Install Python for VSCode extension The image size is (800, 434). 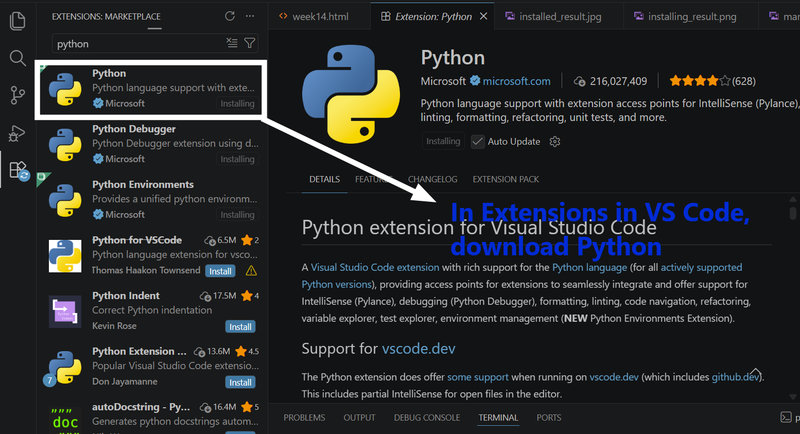pos(220,271)
